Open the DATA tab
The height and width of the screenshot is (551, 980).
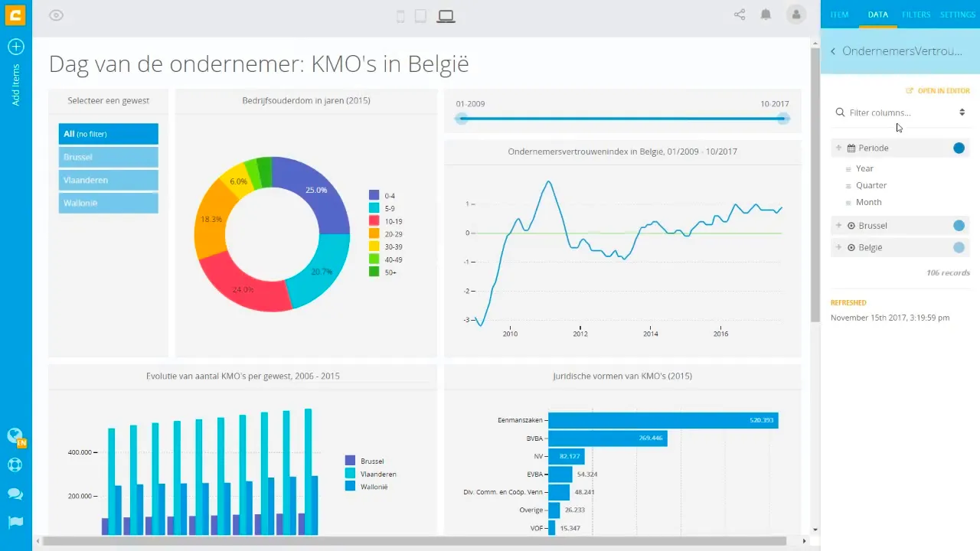[x=878, y=15]
